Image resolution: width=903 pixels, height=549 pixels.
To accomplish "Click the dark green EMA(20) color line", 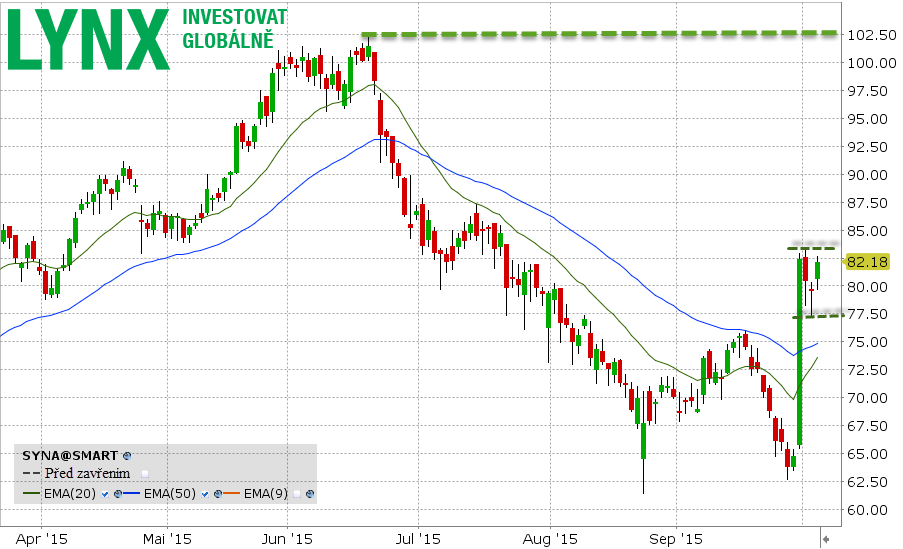I will [32, 494].
